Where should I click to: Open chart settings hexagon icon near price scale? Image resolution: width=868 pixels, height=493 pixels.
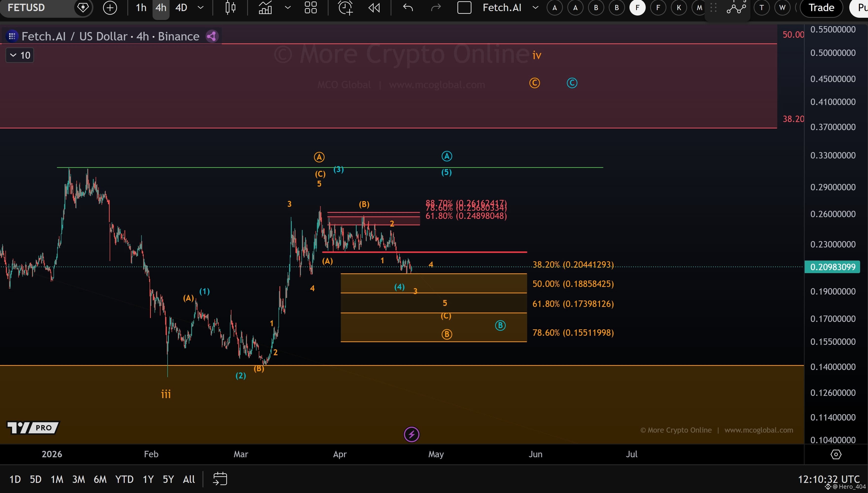click(836, 454)
